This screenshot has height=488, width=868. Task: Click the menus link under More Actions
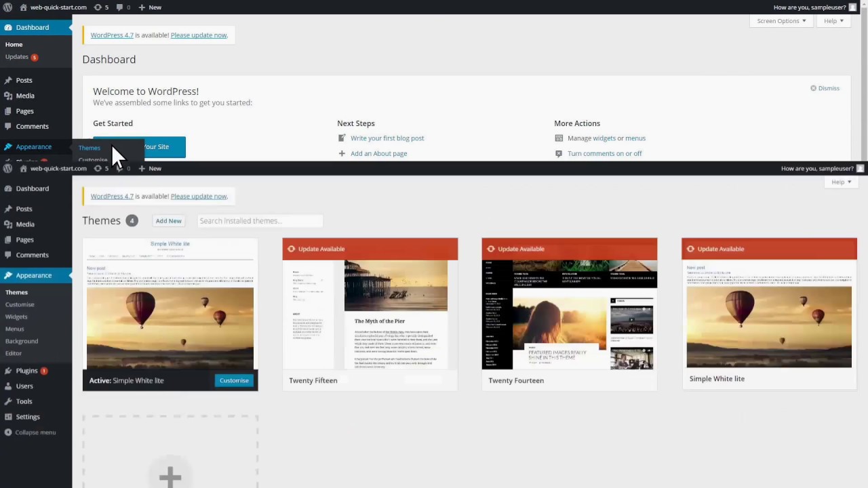coord(635,138)
